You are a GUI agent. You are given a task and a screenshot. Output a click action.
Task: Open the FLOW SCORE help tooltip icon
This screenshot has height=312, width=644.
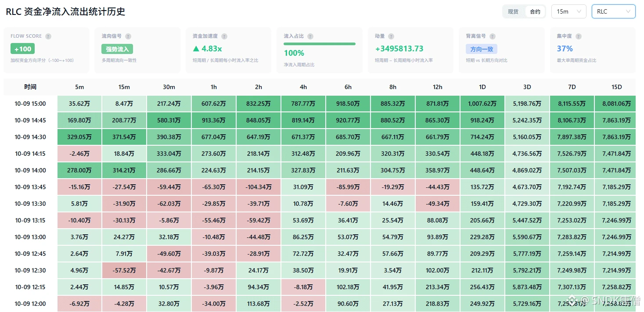pyautogui.click(x=48, y=36)
